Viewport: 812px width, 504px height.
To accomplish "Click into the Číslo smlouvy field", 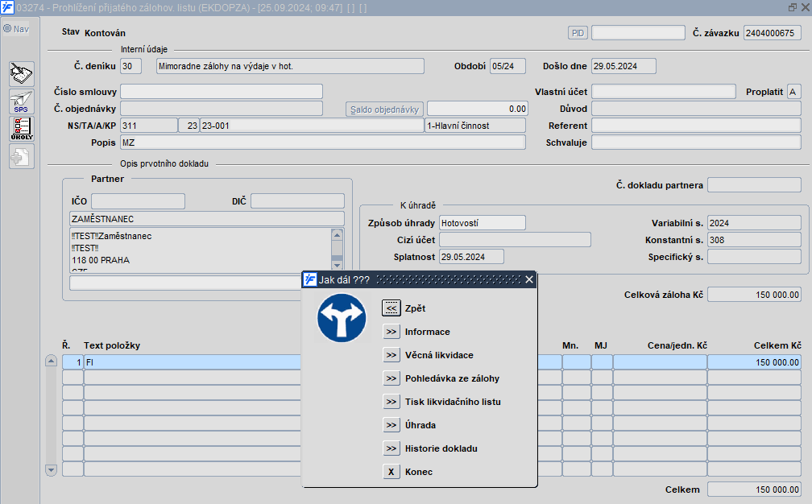I will tap(221, 92).
